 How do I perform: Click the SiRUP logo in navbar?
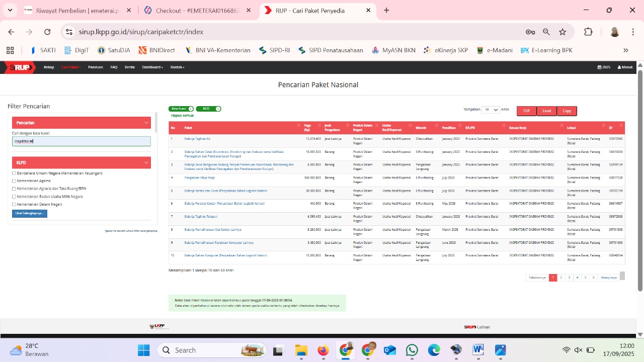coord(20,67)
